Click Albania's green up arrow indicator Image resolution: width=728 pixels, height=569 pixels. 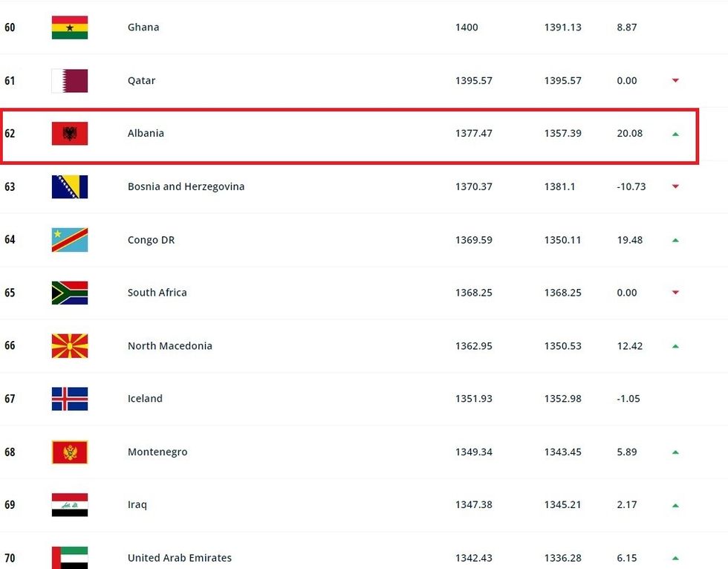(675, 134)
